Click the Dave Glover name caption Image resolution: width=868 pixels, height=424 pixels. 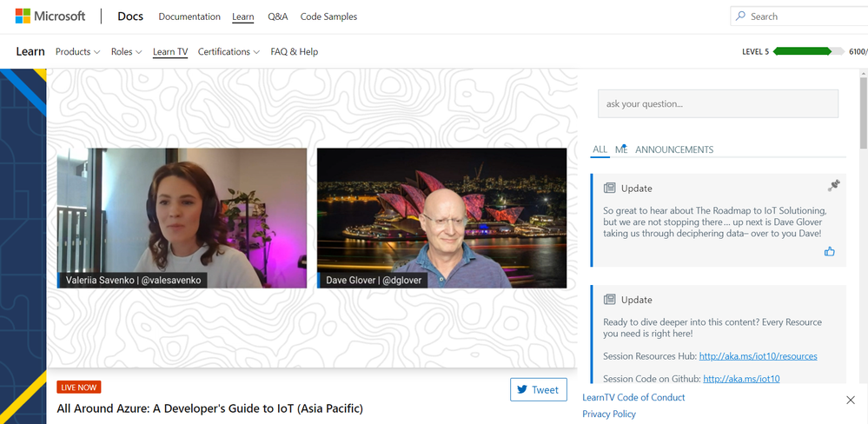pos(373,280)
